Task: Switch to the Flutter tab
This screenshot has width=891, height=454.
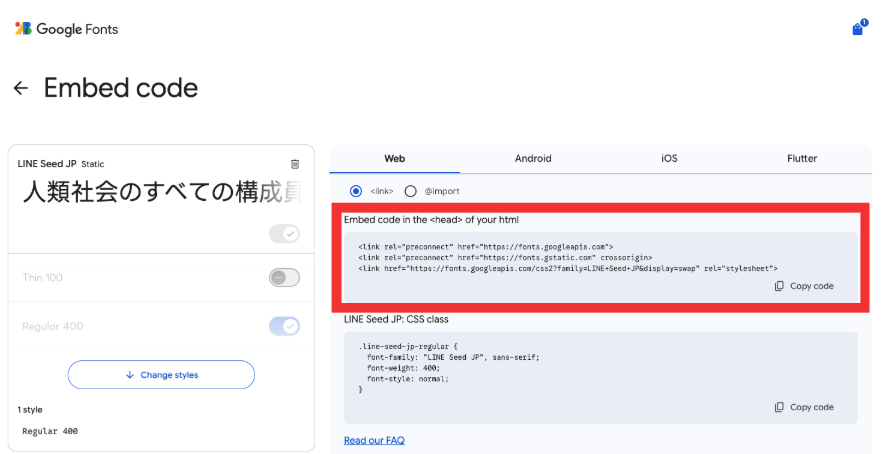Action: 802,158
